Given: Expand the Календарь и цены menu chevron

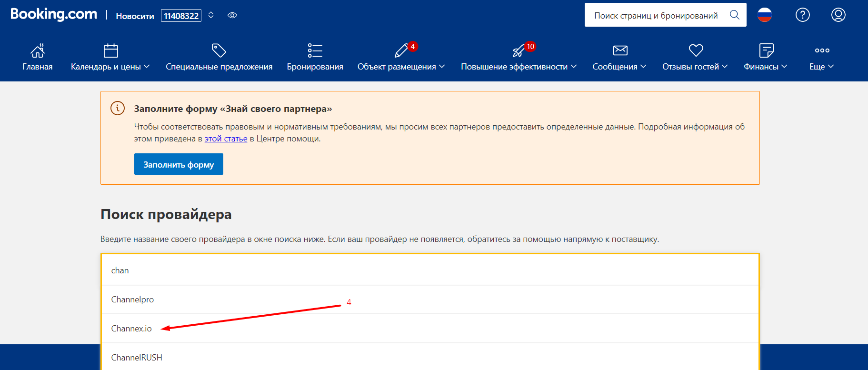Looking at the screenshot, I should click(x=147, y=67).
